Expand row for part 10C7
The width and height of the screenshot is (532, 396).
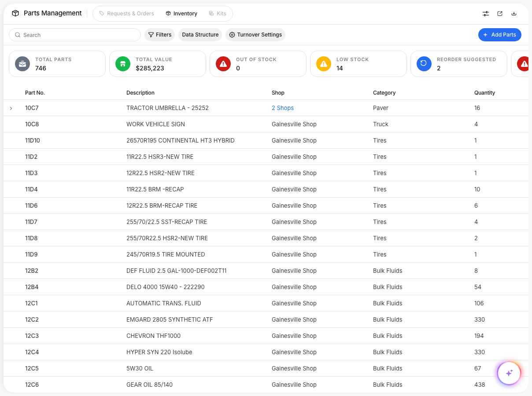pyautogui.click(x=11, y=108)
